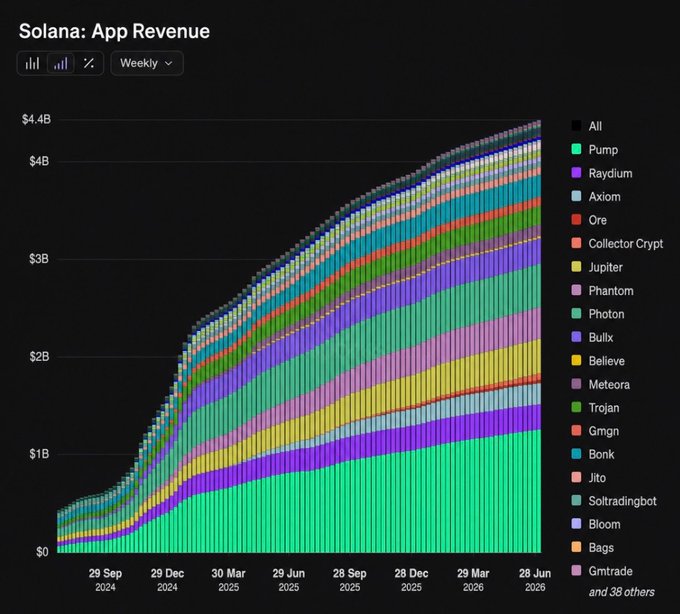Image resolution: width=680 pixels, height=614 pixels.
Task: Click the 28 Dec 2025 axis date
Action: tap(411, 580)
